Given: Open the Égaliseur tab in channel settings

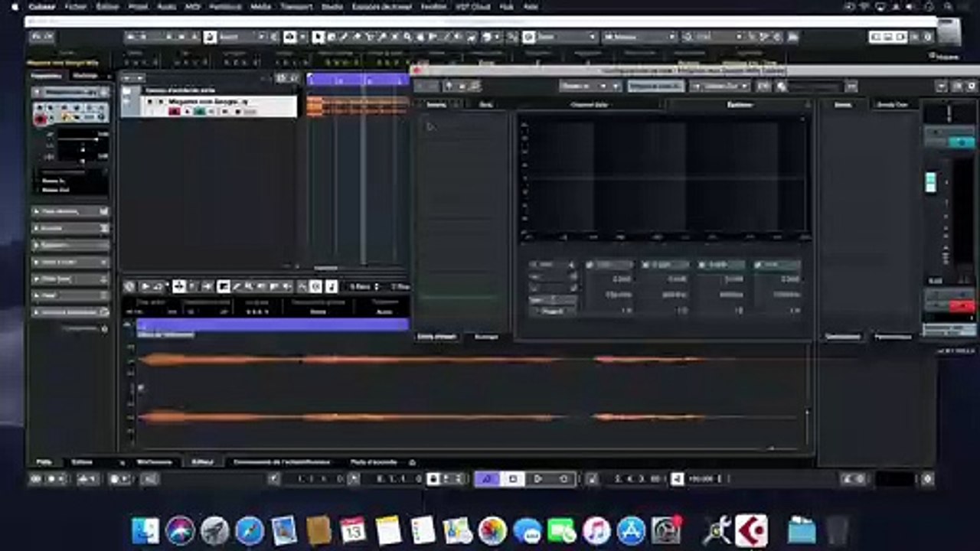Looking at the screenshot, I should pyautogui.click(x=740, y=105).
